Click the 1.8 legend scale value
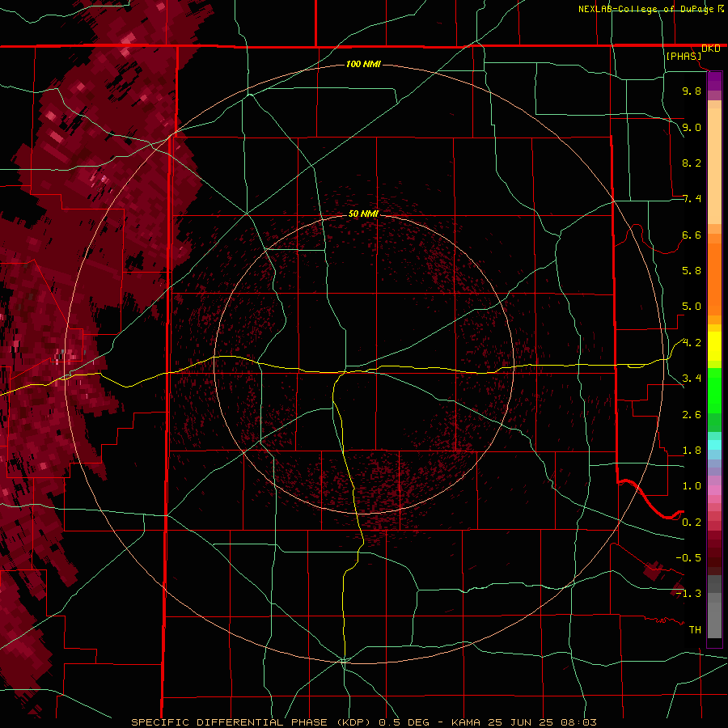Image resolution: width=728 pixels, height=728 pixels. click(x=692, y=451)
